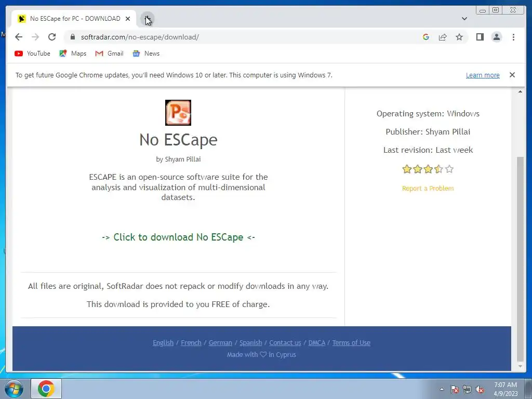Click the fifth empty rating star
The image size is (532, 399).
click(x=449, y=169)
